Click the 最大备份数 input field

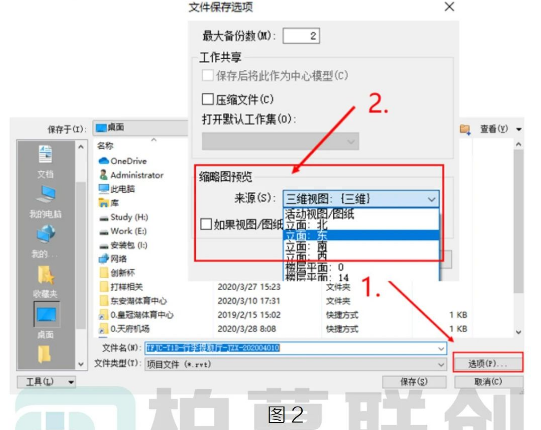[x=301, y=36]
